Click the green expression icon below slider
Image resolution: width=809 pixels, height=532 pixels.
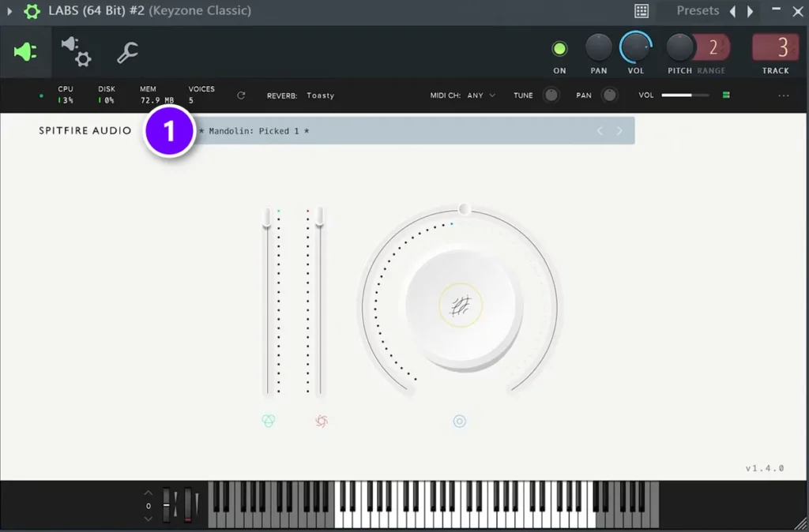(269, 421)
